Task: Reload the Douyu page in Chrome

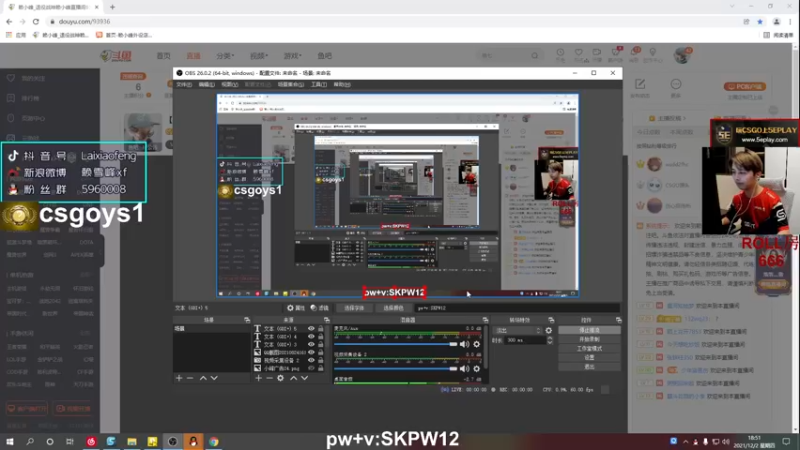Action: [36, 21]
